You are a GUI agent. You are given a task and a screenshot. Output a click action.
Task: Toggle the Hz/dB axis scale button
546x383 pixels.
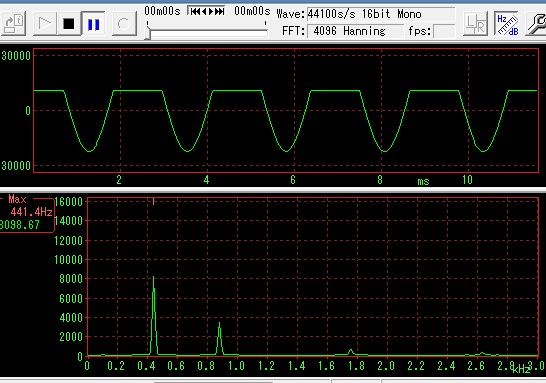click(506, 24)
